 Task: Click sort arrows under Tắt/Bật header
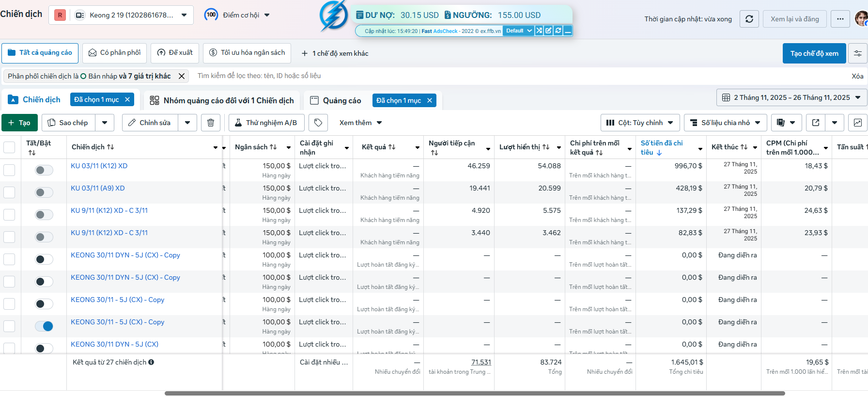32,153
